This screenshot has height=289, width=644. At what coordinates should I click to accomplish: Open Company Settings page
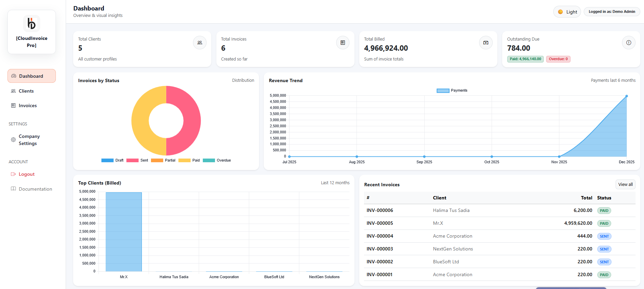31,140
